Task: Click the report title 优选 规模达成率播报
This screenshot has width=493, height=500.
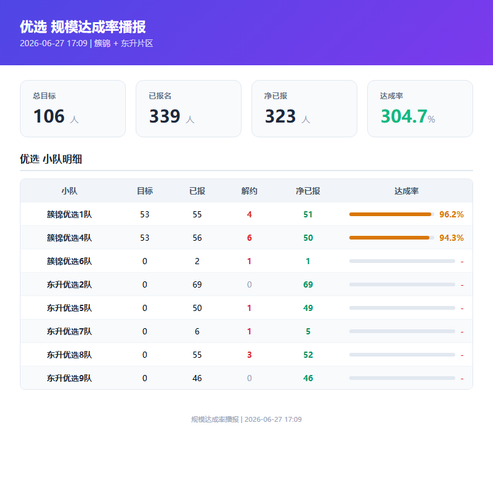Action: point(83,27)
